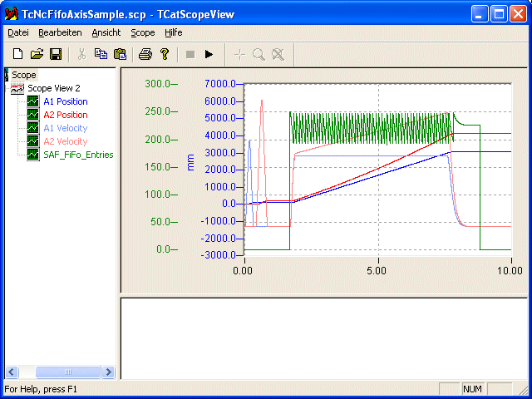This screenshot has width=532, height=399.
Task: Click the Zoom out crossed magnifier icon
Action: [x=278, y=54]
